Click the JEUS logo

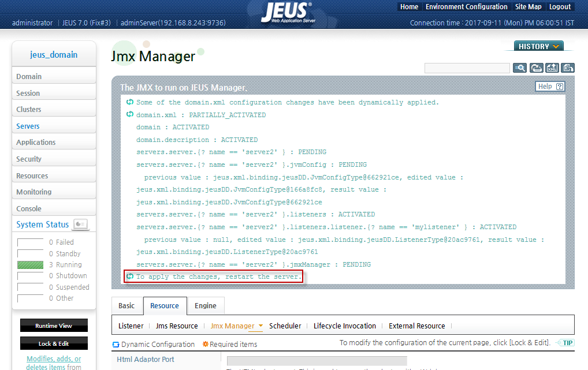click(288, 12)
